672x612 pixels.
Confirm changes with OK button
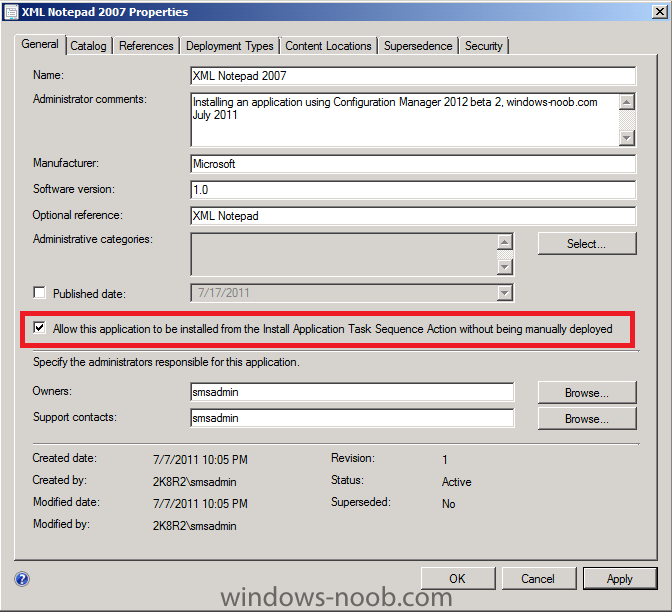tap(458, 579)
